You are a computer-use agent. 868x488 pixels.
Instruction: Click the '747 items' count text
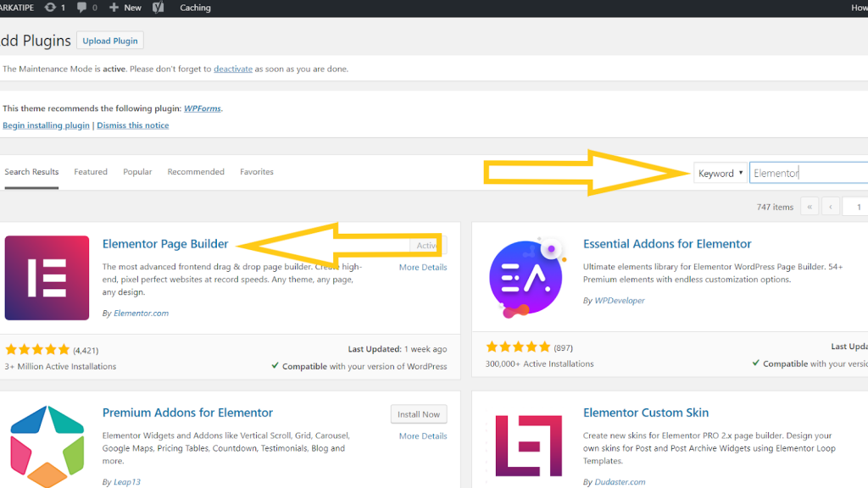coord(775,207)
